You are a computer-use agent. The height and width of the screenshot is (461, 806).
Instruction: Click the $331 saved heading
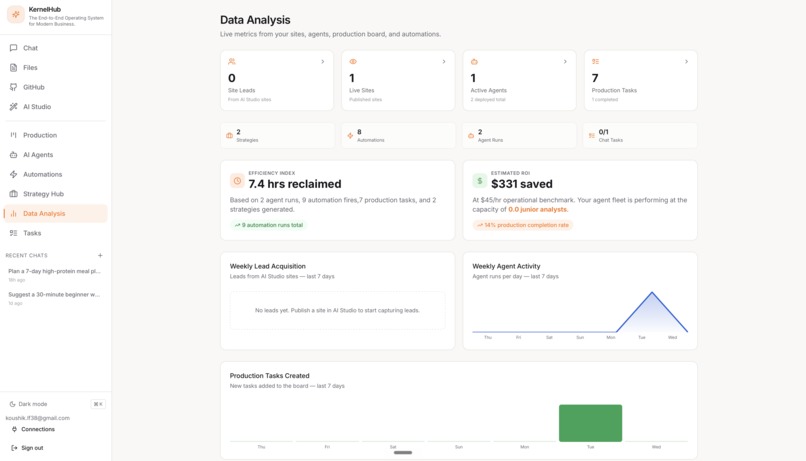point(522,184)
